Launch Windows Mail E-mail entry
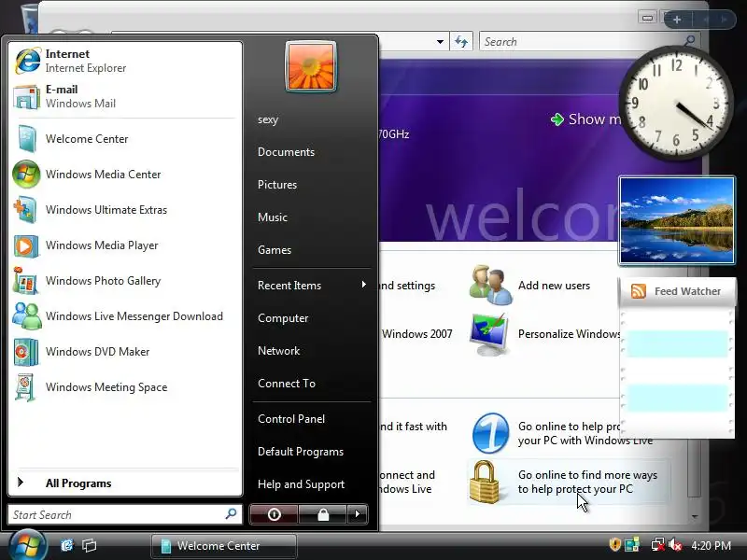This screenshot has height=560, width=747. tap(125, 96)
